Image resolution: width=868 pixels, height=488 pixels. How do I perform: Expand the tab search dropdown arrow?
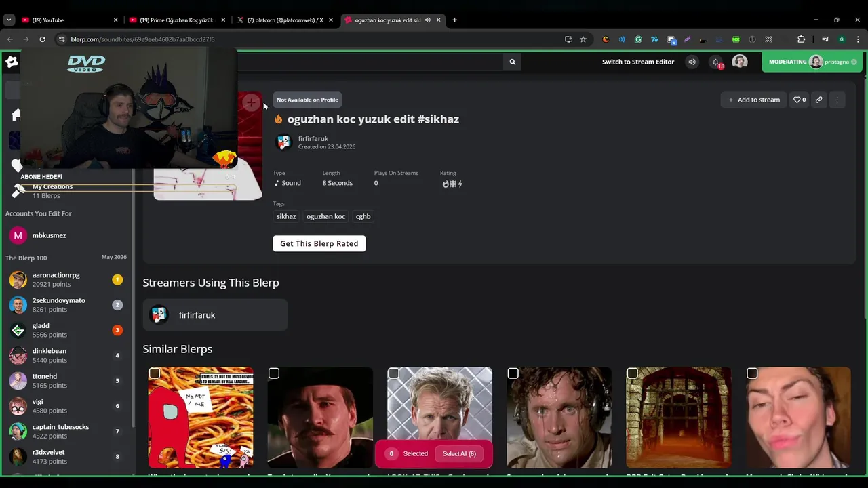tap(9, 20)
